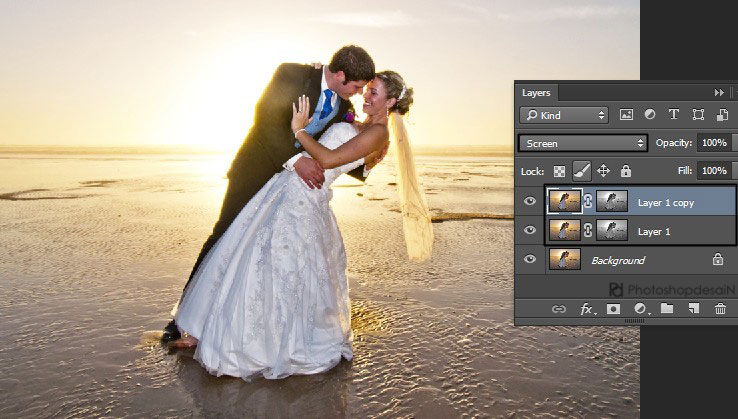Create new fill or adjustment layer
Image resolution: width=738 pixels, height=419 pixels.
[x=640, y=309]
